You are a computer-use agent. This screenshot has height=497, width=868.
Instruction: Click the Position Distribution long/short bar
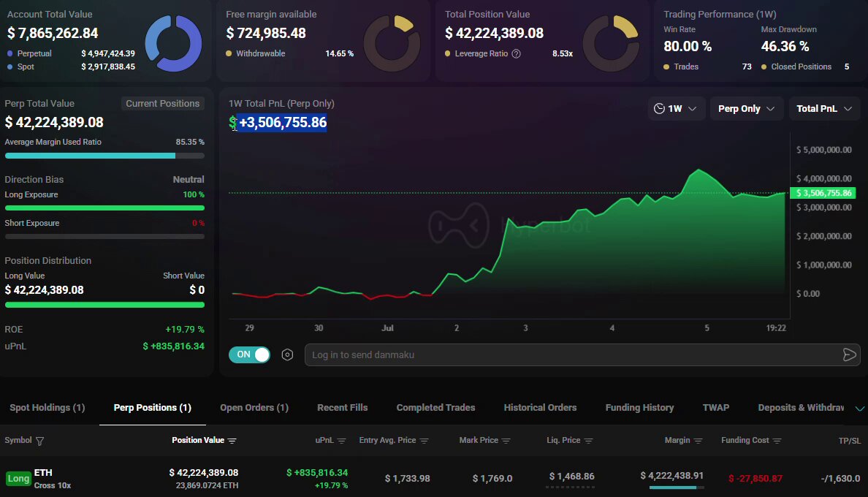coord(104,305)
